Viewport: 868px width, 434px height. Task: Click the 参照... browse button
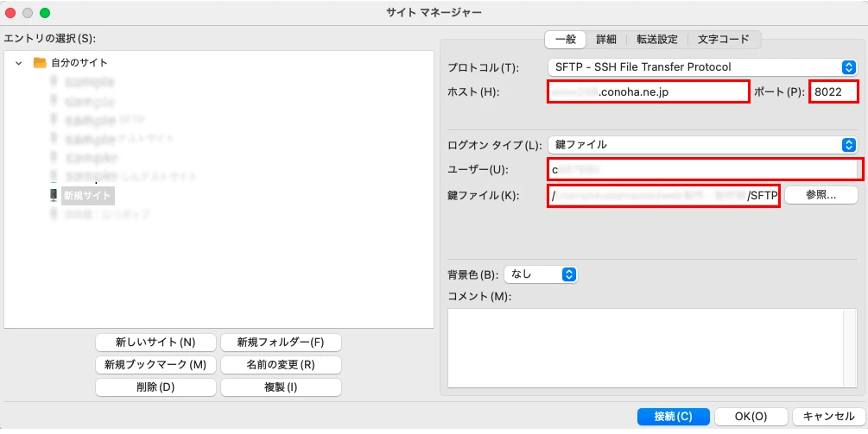pyautogui.click(x=820, y=196)
